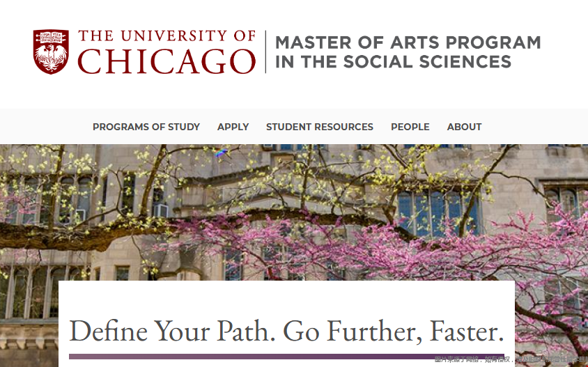The image size is (588, 367).
Task: Click the "MASTER OF ARTS PROGRAM" title line
Action: (x=408, y=42)
